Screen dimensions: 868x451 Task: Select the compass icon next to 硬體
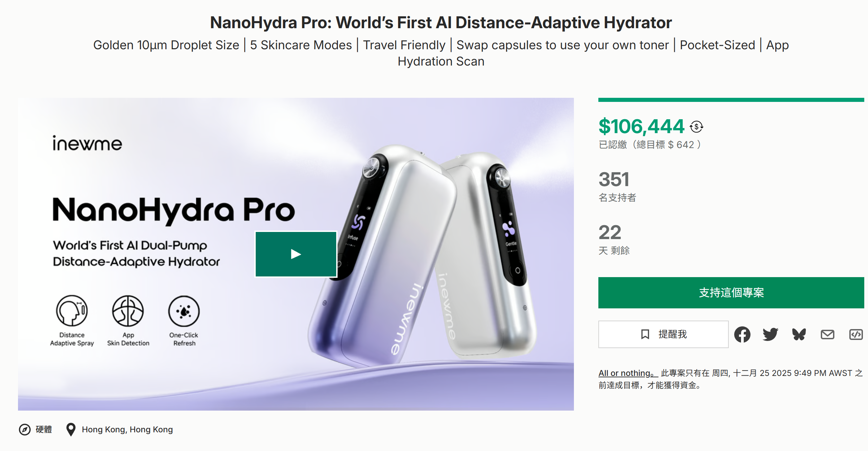(x=24, y=429)
